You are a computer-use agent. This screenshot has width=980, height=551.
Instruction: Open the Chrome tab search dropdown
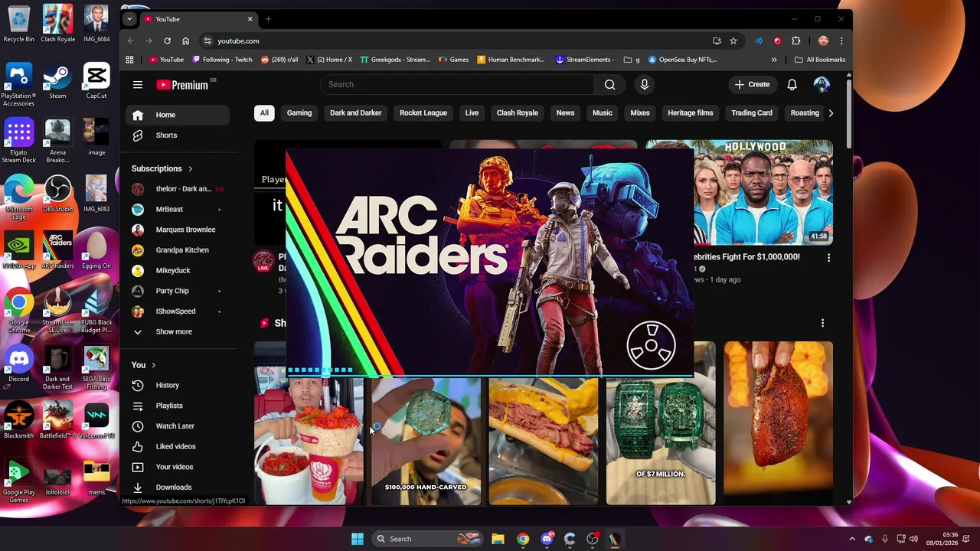(129, 19)
